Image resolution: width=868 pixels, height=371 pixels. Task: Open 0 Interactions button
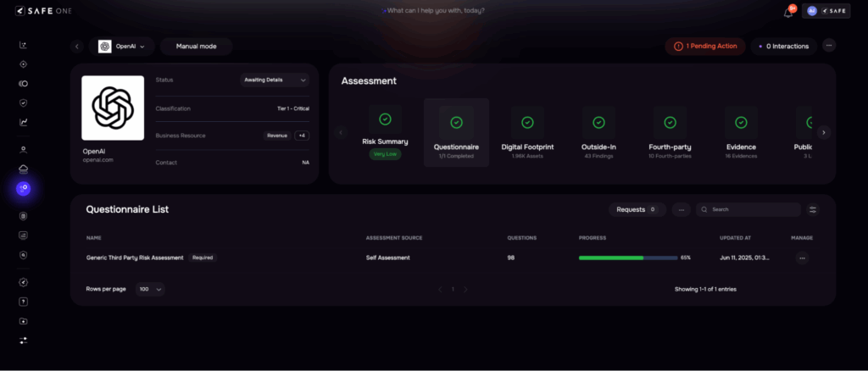[x=783, y=46]
